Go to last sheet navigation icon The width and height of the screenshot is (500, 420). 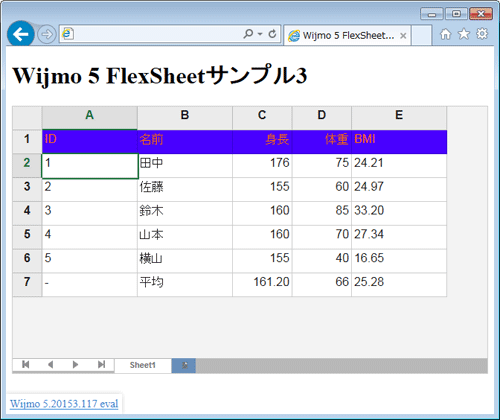(x=101, y=365)
